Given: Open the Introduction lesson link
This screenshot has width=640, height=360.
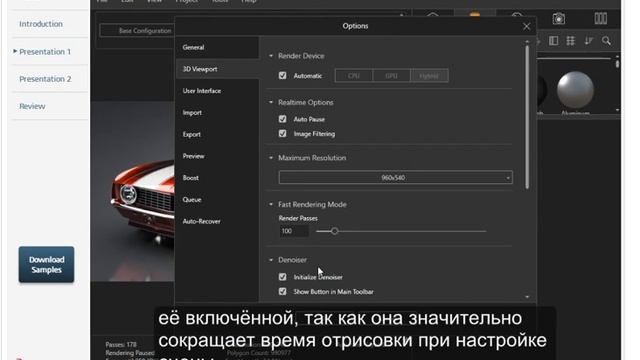Looking at the screenshot, I should [x=41, y=24].
